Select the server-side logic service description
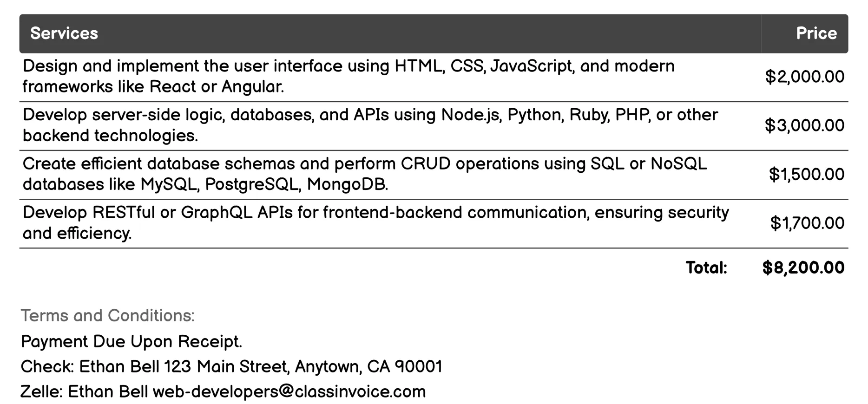The image size is (868, 404). (370, 125)
